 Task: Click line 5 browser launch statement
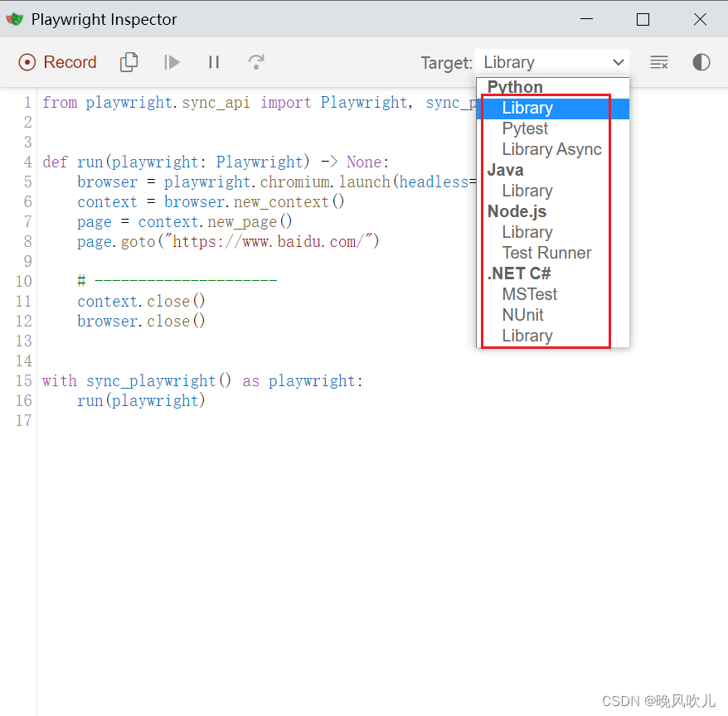pos(277,181)
